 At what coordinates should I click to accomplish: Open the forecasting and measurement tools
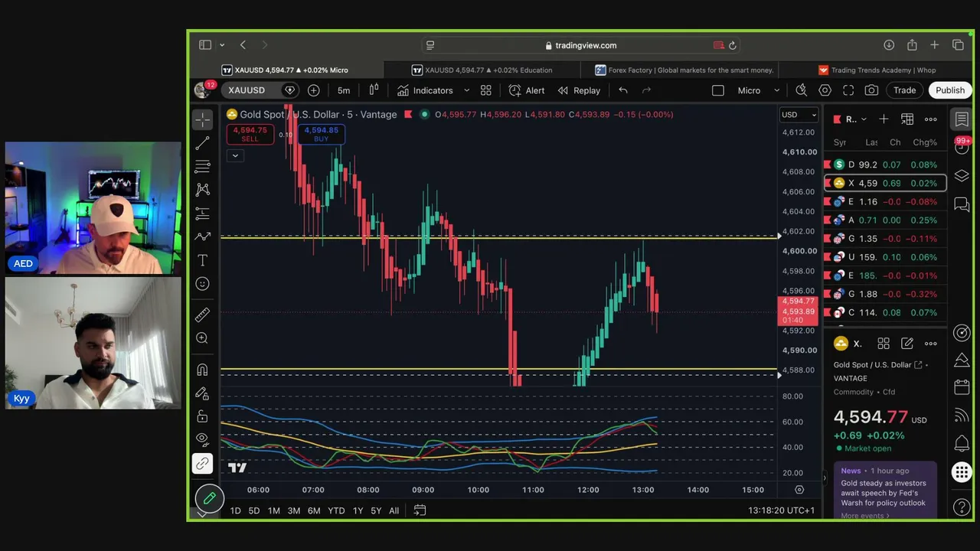(202, 214)
